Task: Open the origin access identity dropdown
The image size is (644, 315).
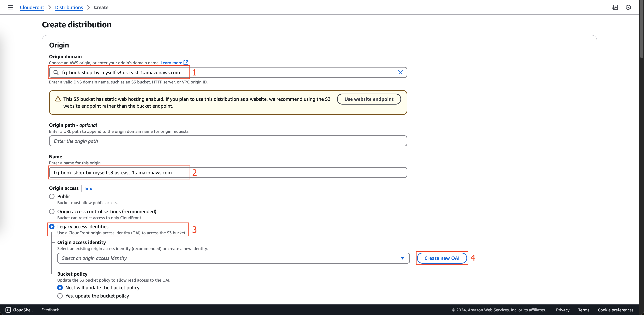Action: [x=234, y=258]
